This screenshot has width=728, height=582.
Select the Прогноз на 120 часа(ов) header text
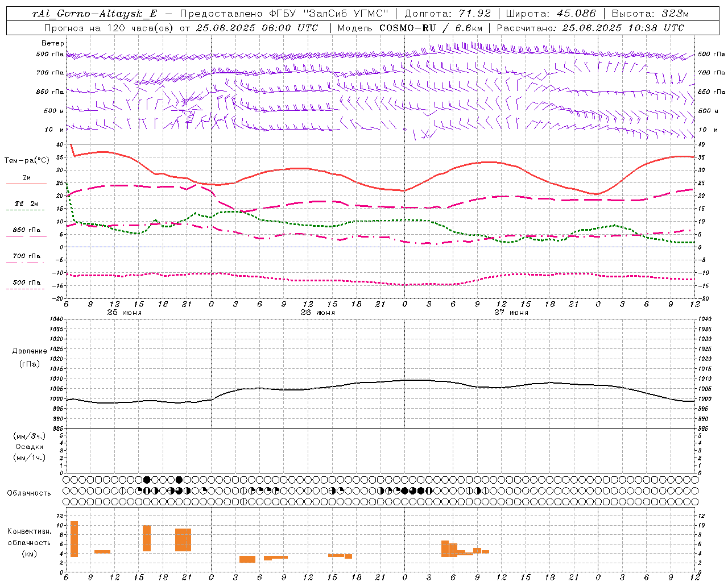click(x=110, y=27)
